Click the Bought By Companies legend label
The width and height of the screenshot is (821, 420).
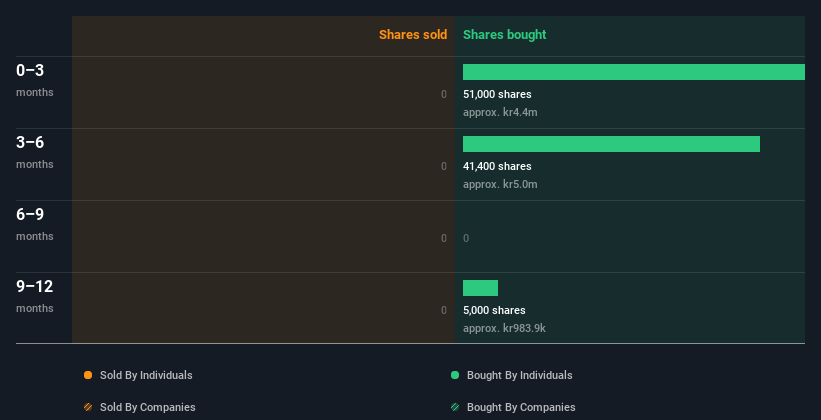(x=521, y=407)
